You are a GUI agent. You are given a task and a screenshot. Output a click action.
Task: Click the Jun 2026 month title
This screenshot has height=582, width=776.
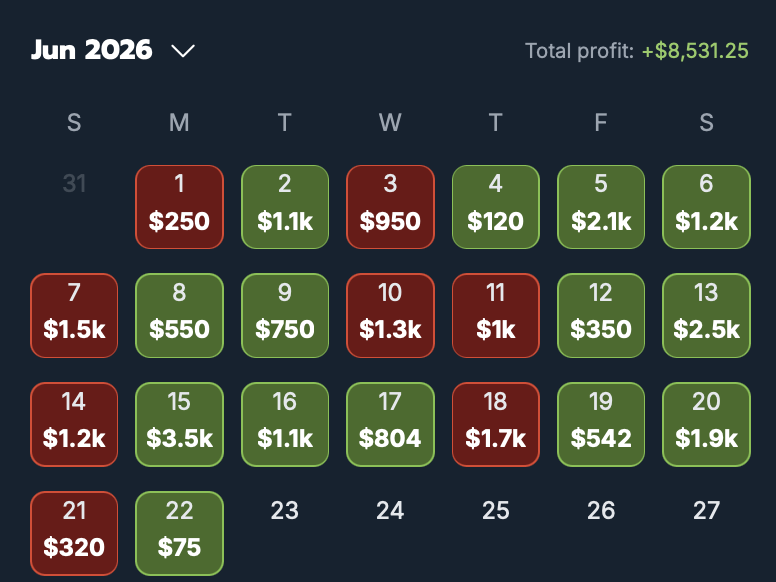click(x=92, y=50)
